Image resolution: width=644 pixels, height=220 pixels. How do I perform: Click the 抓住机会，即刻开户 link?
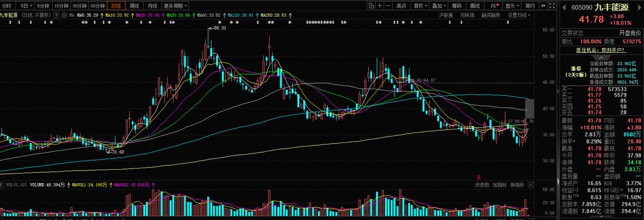tap(601, 50)
